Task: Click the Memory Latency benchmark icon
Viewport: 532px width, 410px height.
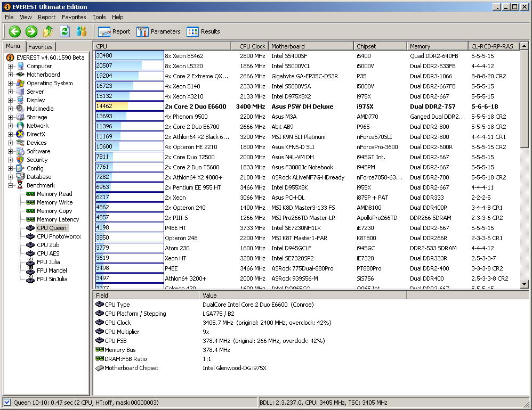Action: click(x=30, y=219)
